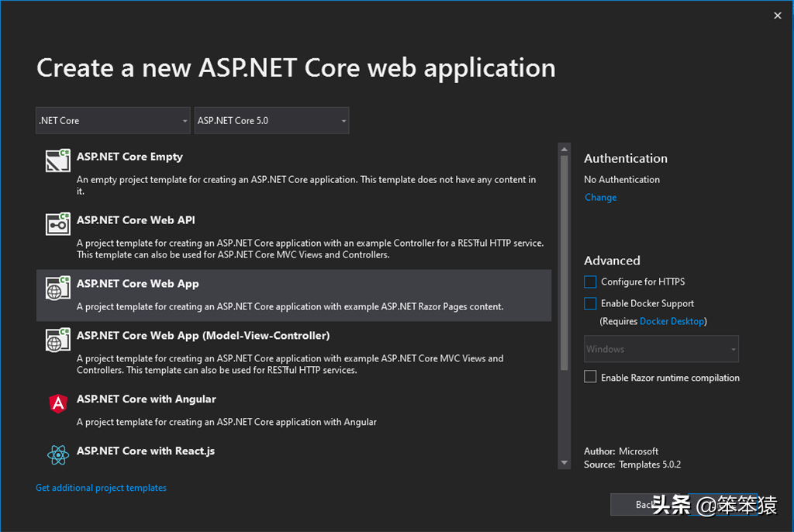
Task: Click the Change authentication link
Action: click(601, 198)
